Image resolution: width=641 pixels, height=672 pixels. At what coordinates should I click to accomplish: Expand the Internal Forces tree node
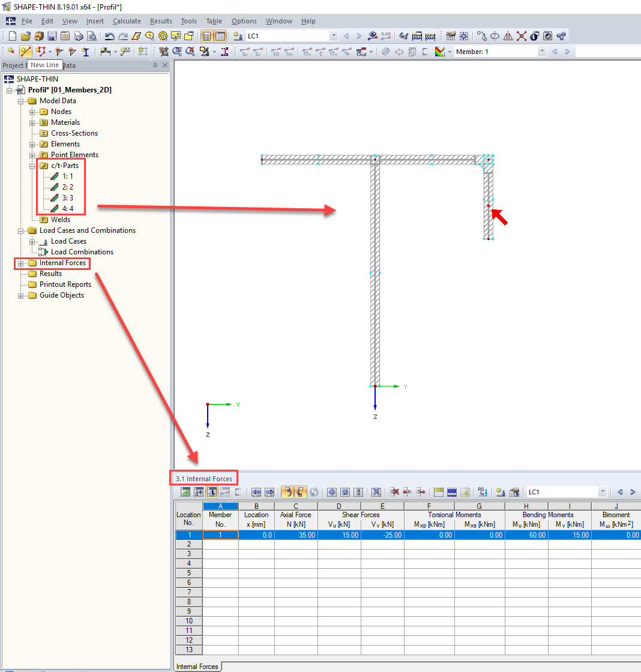pos(20,263)
